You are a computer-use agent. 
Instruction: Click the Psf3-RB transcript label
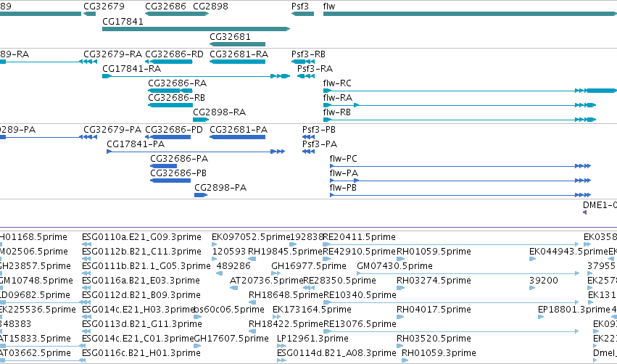pyautogui.click(x=309, y=54)
